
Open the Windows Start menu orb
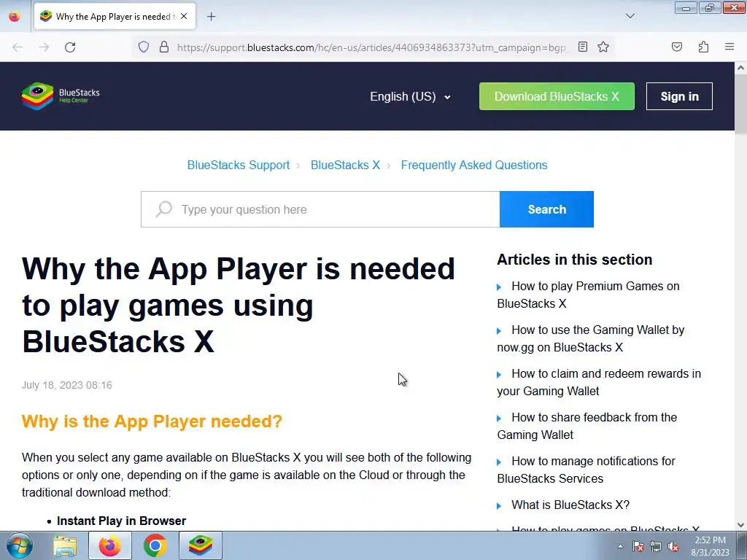19,545
